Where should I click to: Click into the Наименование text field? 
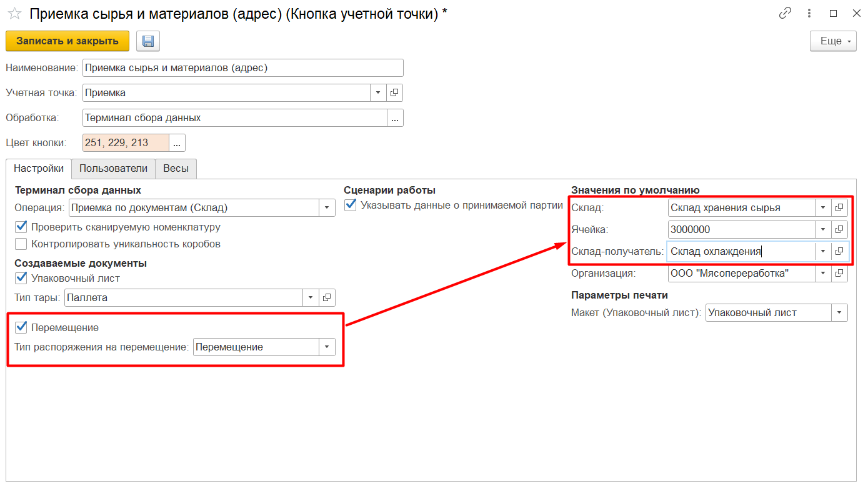coord(242,68)
